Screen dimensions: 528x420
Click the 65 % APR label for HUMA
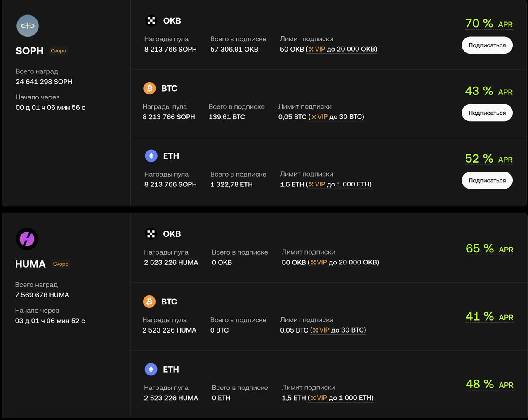(489, 249)
